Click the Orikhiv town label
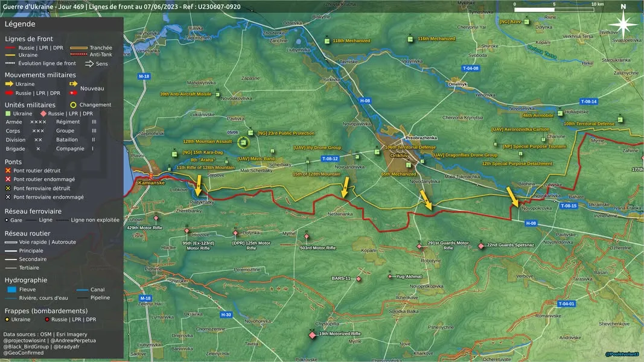 click(x=399, y=156)
